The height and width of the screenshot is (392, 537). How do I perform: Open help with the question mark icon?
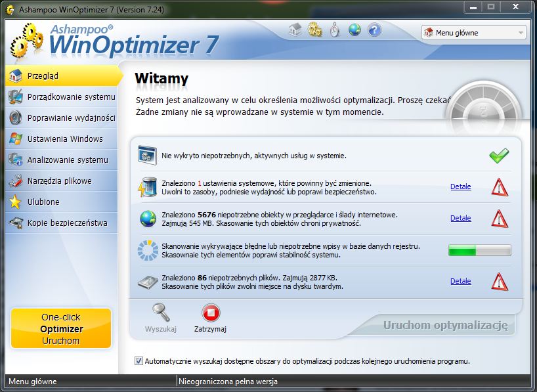[374, 30]
